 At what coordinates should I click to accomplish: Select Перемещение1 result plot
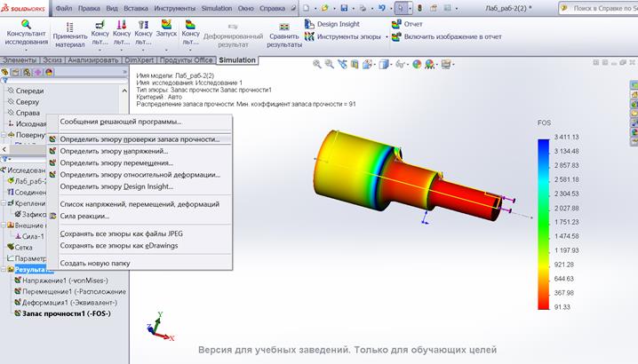pyautogui.click(x=70, y=291)
